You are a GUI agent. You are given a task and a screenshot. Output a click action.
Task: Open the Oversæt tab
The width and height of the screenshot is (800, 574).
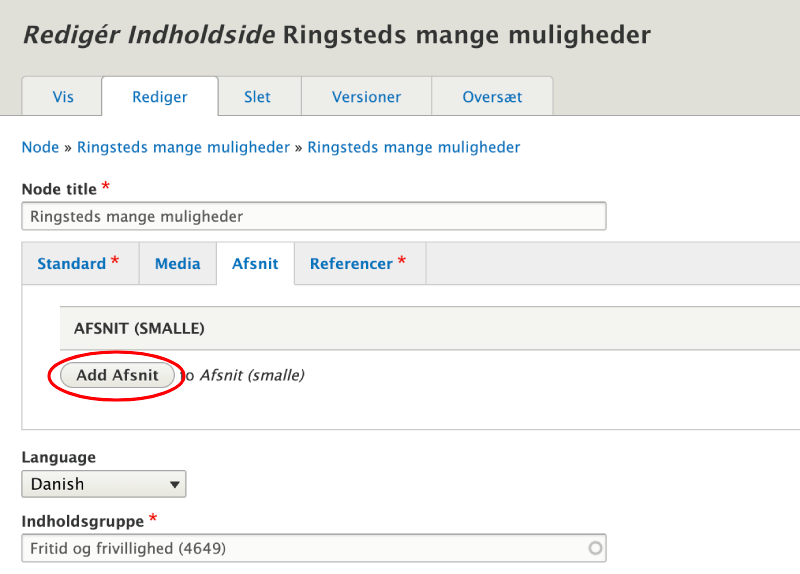(492, 97)
